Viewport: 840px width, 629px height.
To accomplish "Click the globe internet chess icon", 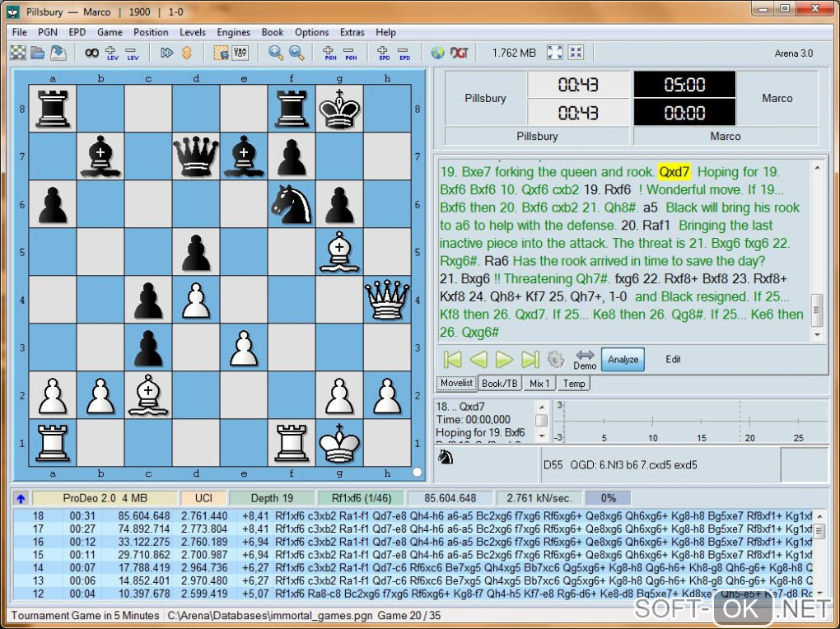I will 437,53.
